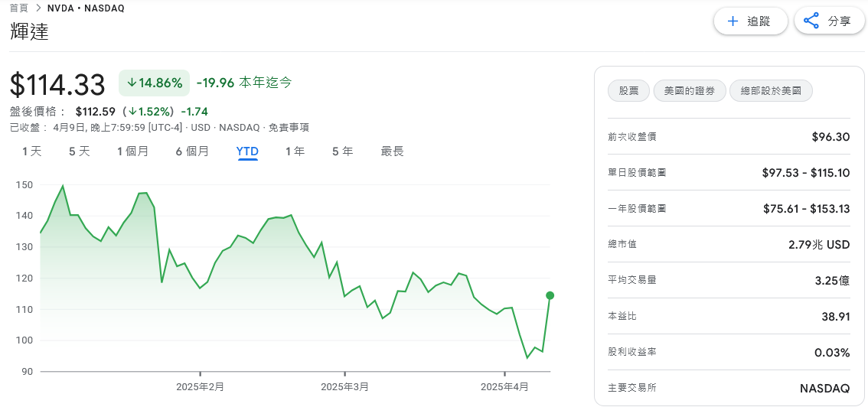Click the $75.61 - $153.13 year range value

point(805,209)
